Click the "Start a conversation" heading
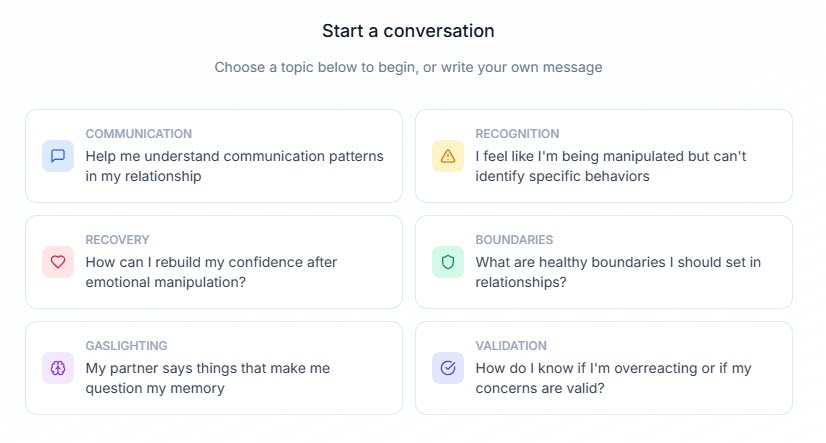This screenshot has height=443, width=826. (408, 31)
